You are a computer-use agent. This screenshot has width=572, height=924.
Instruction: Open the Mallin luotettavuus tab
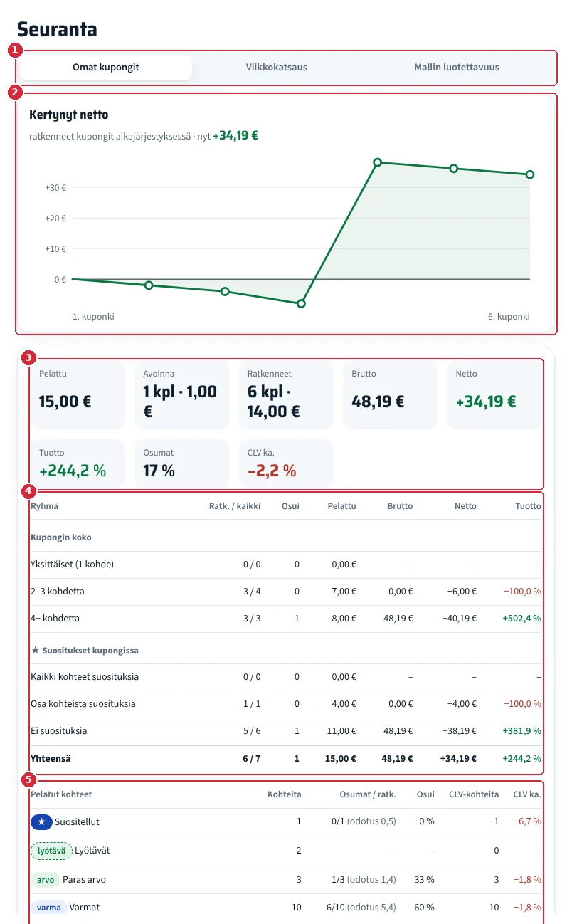(x=457, y=68)
